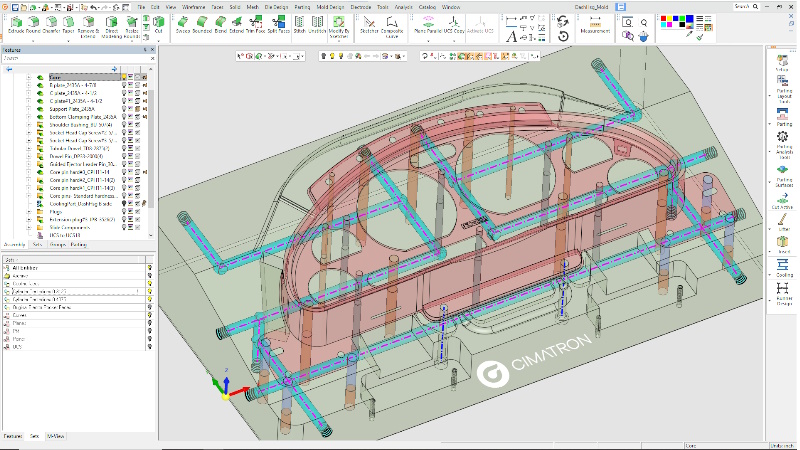800x450 pixels.
Task: Select the Extrude solid tool
Action: click(16, 24)
